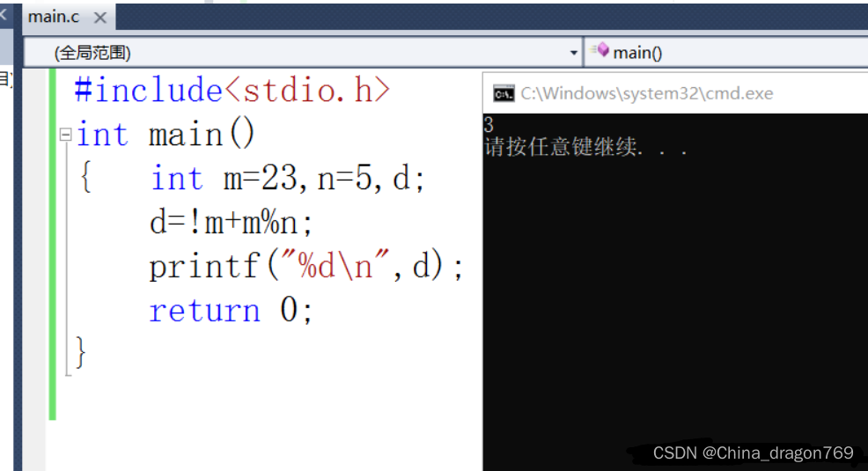Click the main() function member icon

point(600,51)
